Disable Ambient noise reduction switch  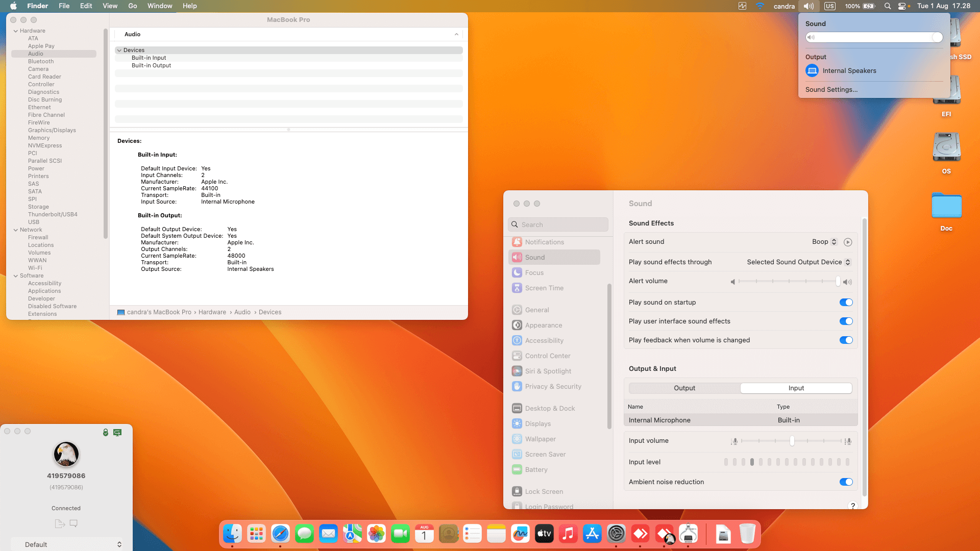click(x=846, y=482)
